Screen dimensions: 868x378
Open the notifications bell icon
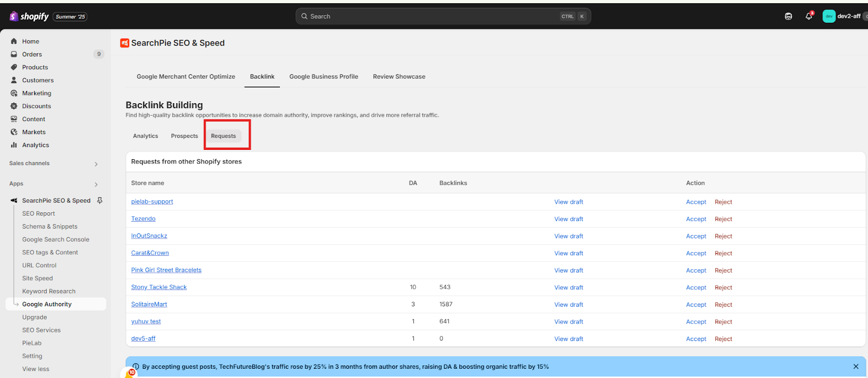pyautogui.click(x=809, y=16)
